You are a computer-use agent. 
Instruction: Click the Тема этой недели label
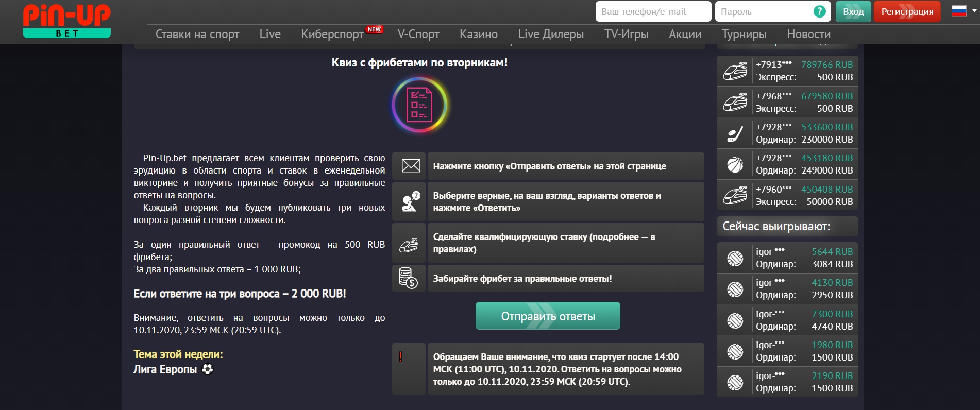pyautogui.click(x=178, y=354)
